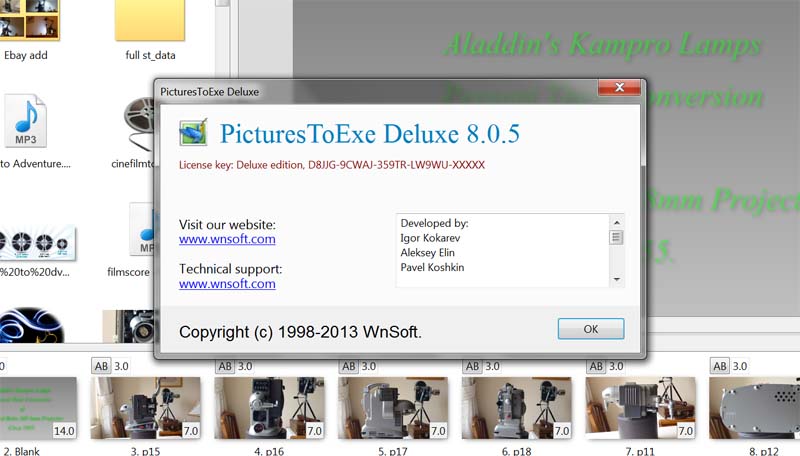This screenshot has width=800, height=456.
Task: Click the AB transition icon above slide p18
Action: tap(472, 366)
